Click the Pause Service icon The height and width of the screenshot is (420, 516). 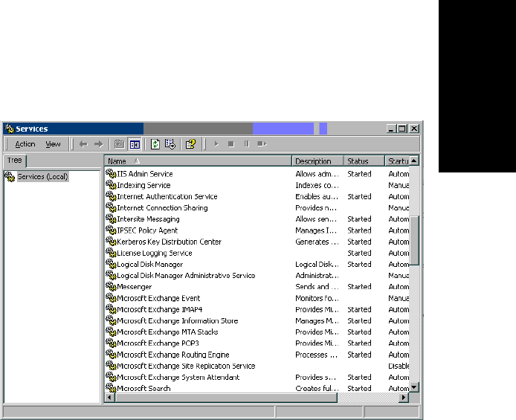(x=247, y=144)
